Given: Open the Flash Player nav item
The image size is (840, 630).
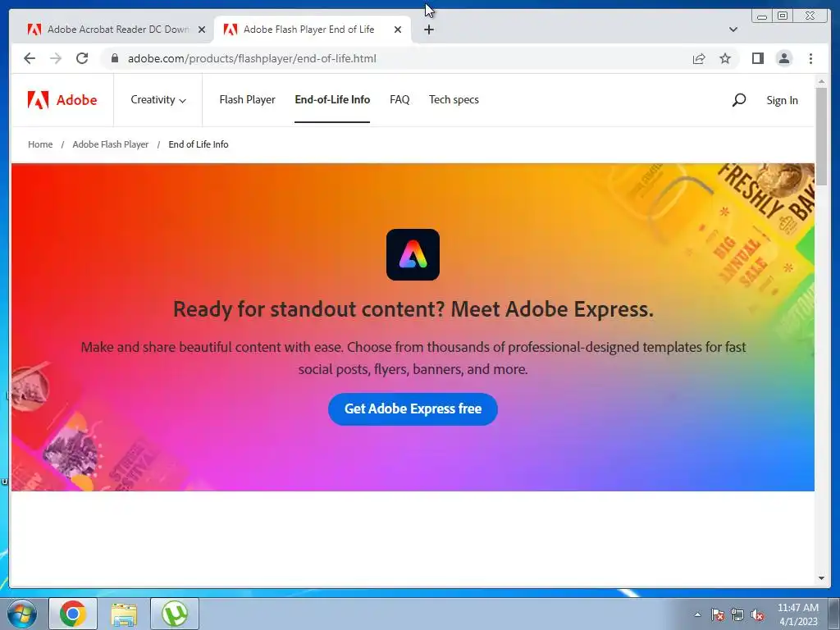Looking at the screenshot, I should pyautogui.click(x=247, y=99).
